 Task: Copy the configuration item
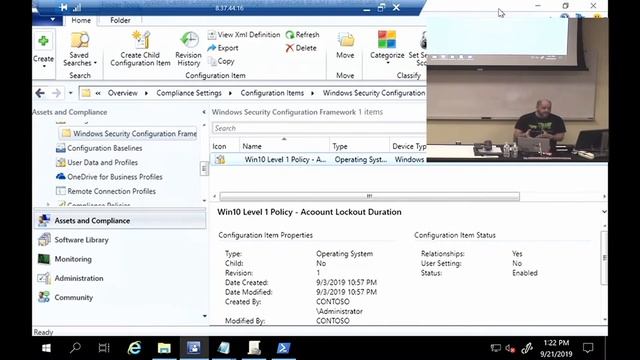coord(221,61)
